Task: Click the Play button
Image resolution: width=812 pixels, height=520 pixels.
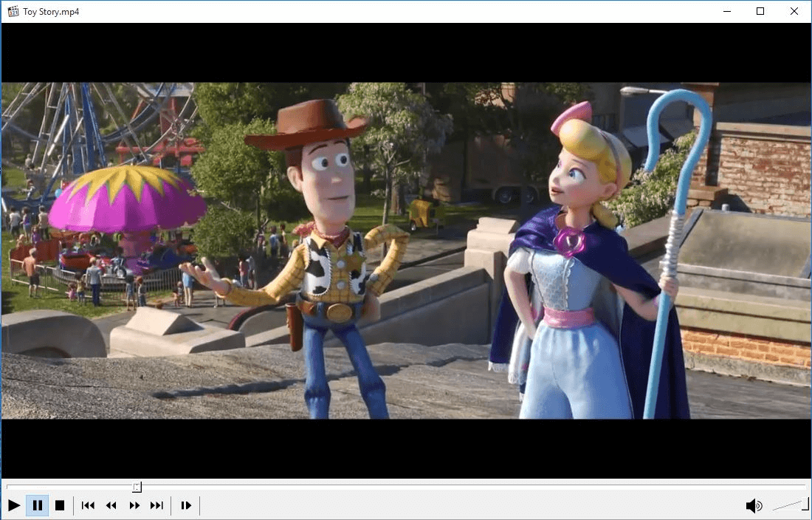Action: point(14,505)
